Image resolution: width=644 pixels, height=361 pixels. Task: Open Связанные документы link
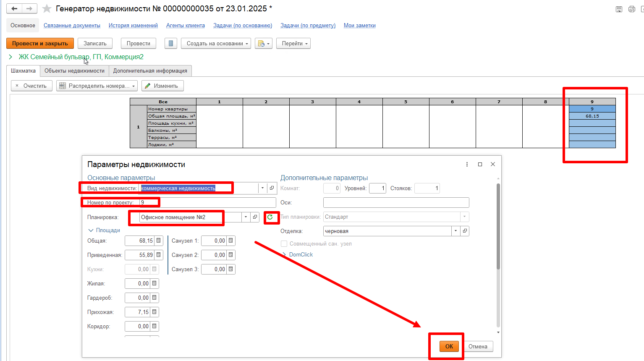[x=72, y=26]
